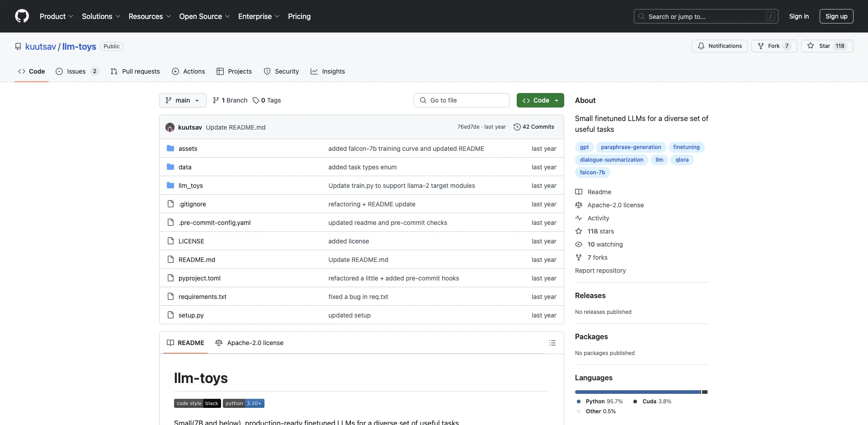Image resolution: width=868 pixels, height=425 pixels.
Task: Click the setup.py file icon
Action: [170, 315]
